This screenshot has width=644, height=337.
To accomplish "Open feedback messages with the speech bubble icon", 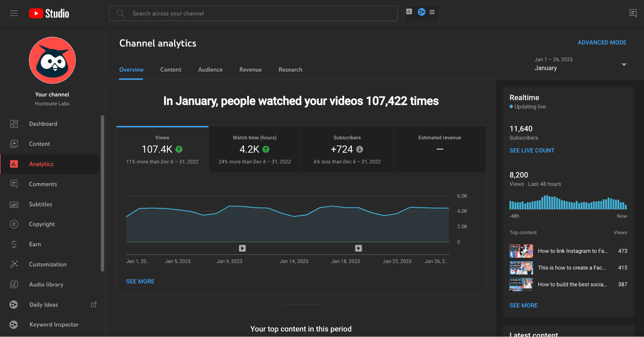I will (633, 13).
